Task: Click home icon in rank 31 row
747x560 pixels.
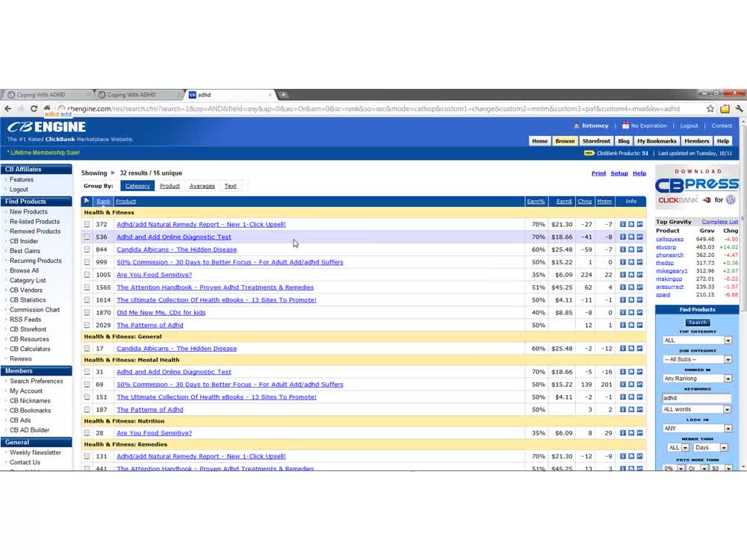Action: (631, 372)
